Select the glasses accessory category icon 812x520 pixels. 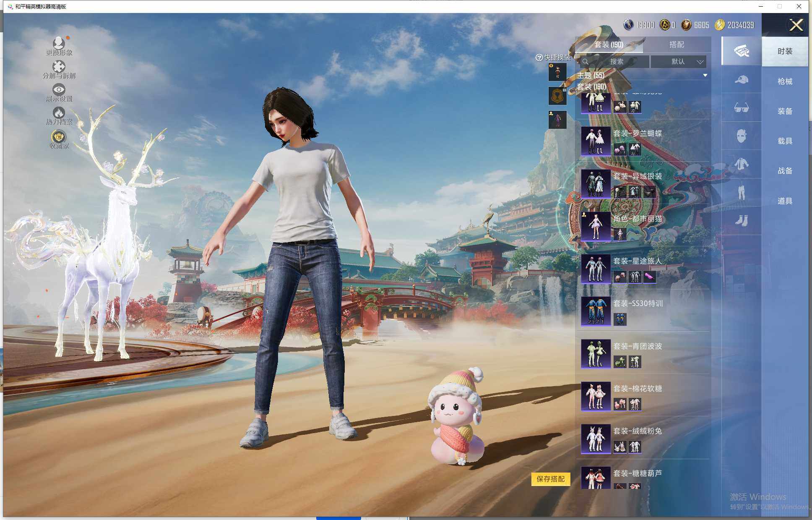(x=741, y=108)
